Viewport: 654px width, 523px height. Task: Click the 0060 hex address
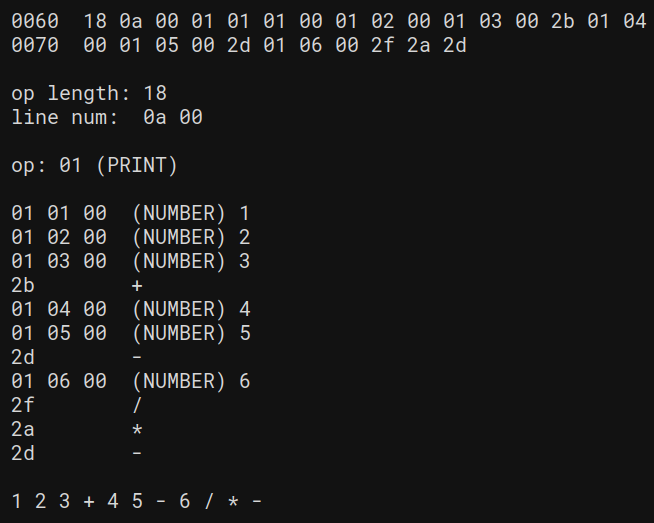pos(35,21)
